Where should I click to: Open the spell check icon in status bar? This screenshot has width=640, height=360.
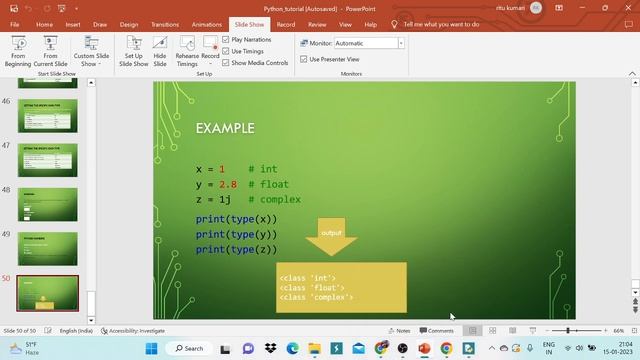(x=48, y=331)
